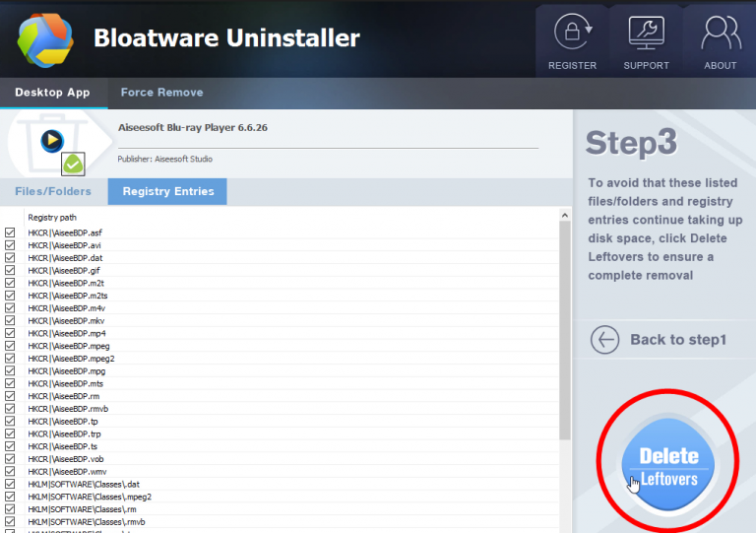Toggle checkbox for AiseeBDP.m2t

pyautogui.click(x=10, y=283)
